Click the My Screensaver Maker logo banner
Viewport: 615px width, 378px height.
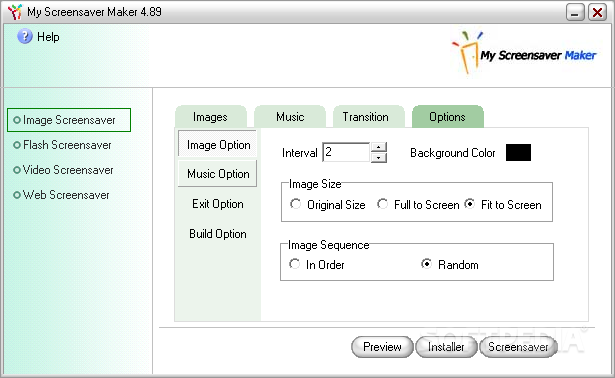[x=524, y=53]
